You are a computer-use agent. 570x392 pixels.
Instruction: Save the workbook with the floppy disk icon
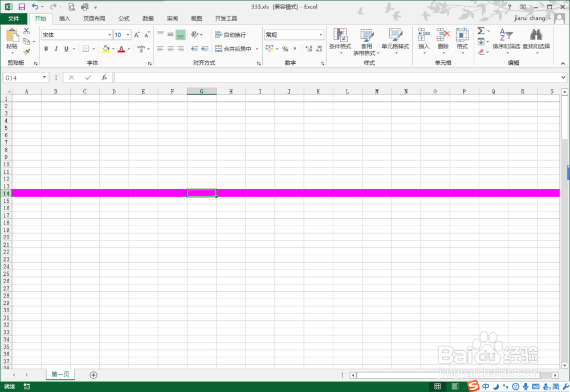point(22,6)
